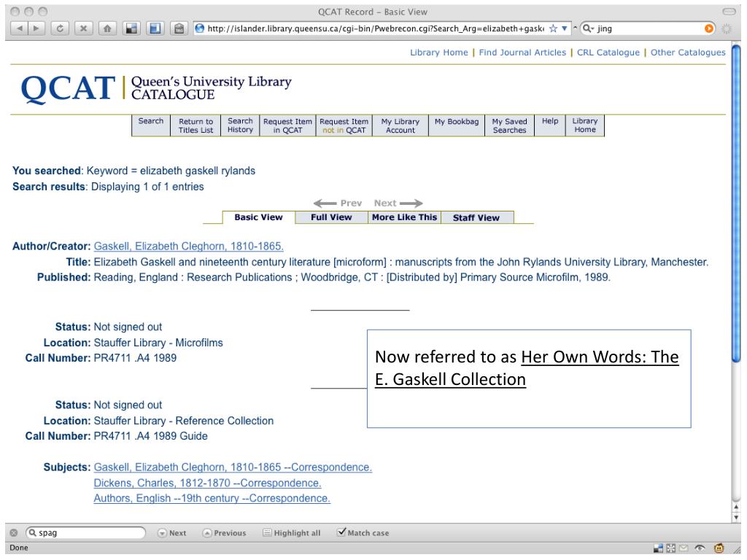Image resolution: width=747 pixels, height=560 pixels.
Task: Open My Bookbag
Action: coord(457,125)
